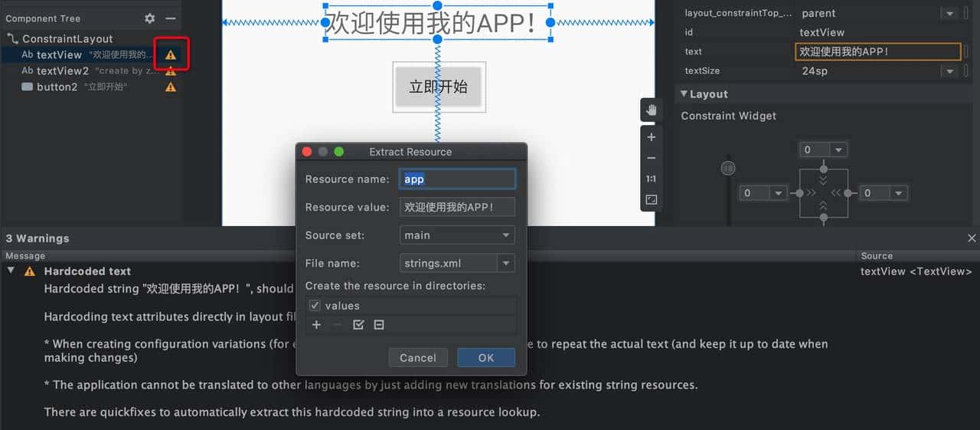
Task: Close the warnings panel
Action: 972,238
